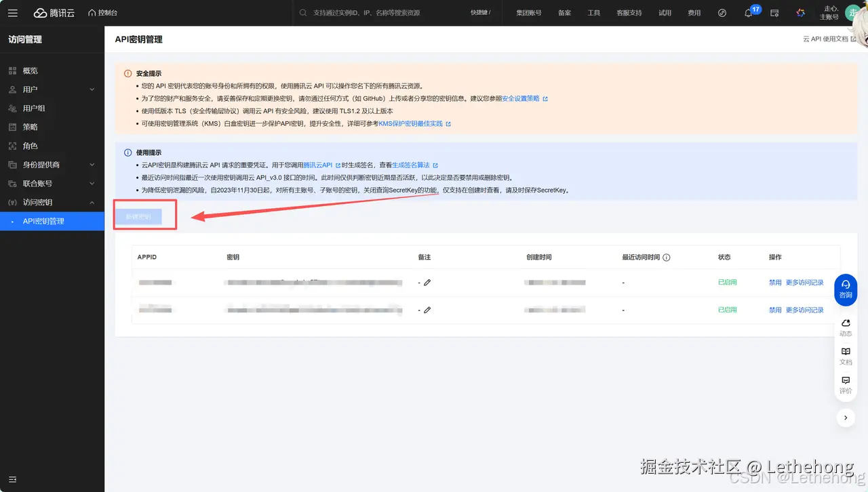Edit remark pencil in first key row
Viewport: 868px width, 492px height.
(427, 283)
